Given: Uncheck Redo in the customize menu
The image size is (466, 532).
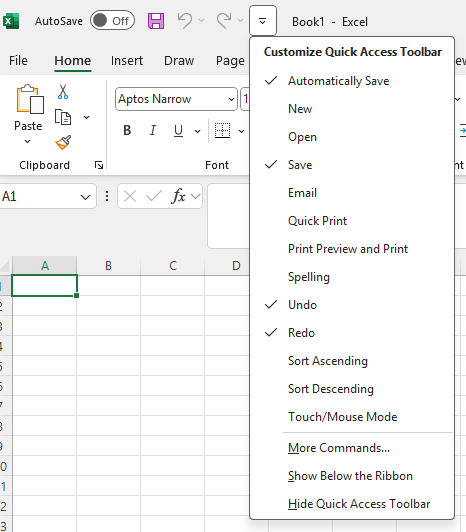Looking at the screenshot, I should click(x=352, y=333).
